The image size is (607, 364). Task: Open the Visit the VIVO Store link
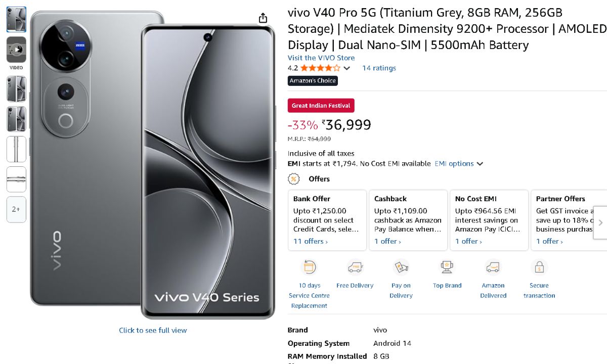[x=321, y=58]
